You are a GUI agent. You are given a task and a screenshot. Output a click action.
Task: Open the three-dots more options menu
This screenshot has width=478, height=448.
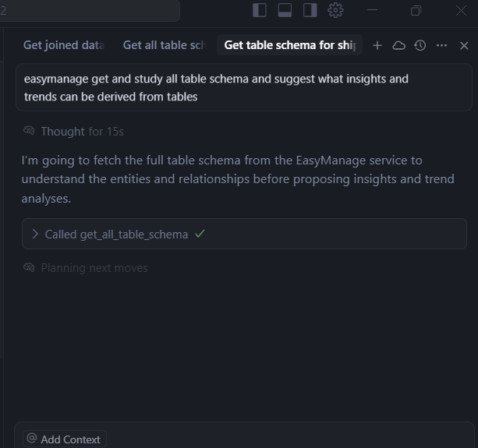441,45
